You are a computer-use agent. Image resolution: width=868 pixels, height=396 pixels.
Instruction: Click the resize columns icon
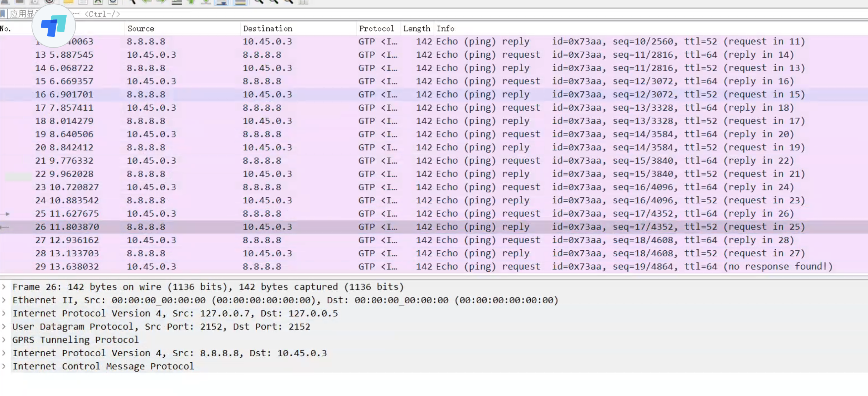point(303,2)
